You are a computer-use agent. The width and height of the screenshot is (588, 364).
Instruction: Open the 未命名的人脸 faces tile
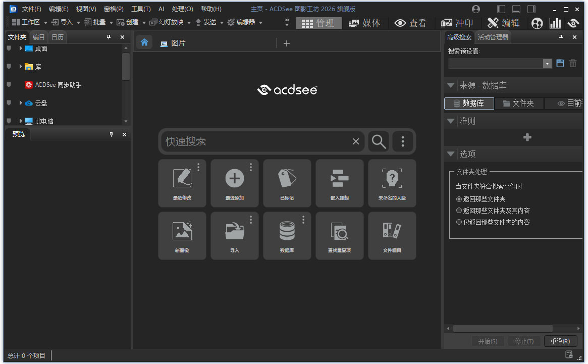(x=392, y=183)
